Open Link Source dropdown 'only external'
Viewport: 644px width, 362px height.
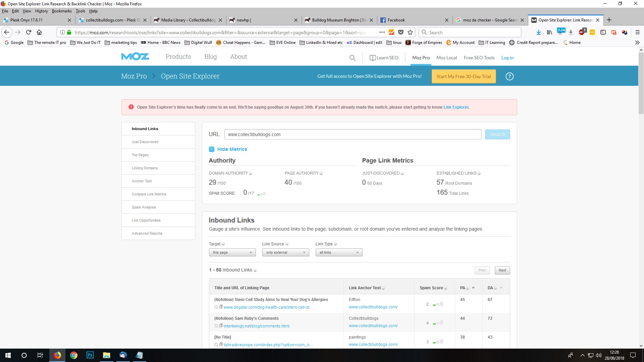(285, 252)
